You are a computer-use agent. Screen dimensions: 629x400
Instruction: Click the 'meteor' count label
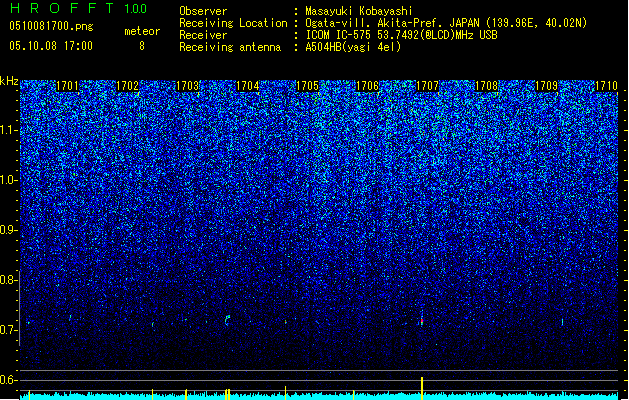tap(142, 31)
